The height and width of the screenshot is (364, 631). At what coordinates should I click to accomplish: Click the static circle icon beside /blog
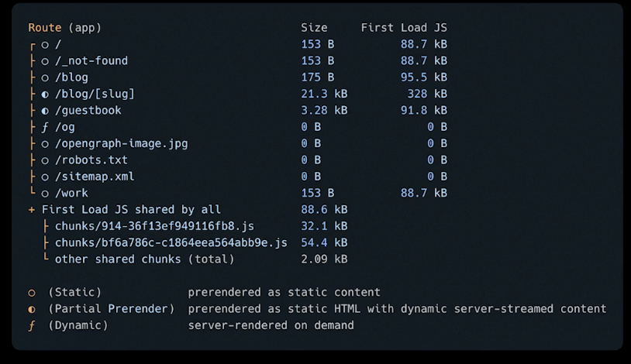click(45, 78)
